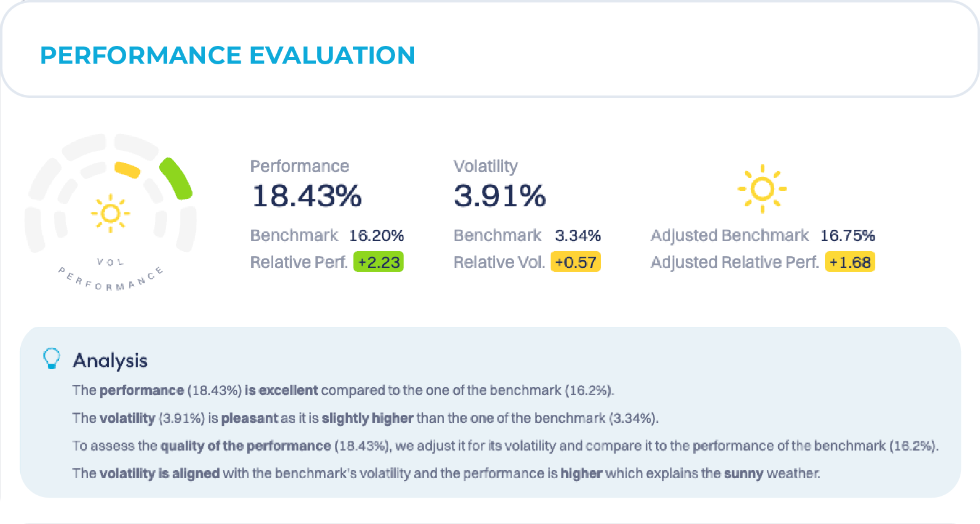Click the volatility benchmark value 3.34%
Screen dimensions: 980x524
click(578, 236)
